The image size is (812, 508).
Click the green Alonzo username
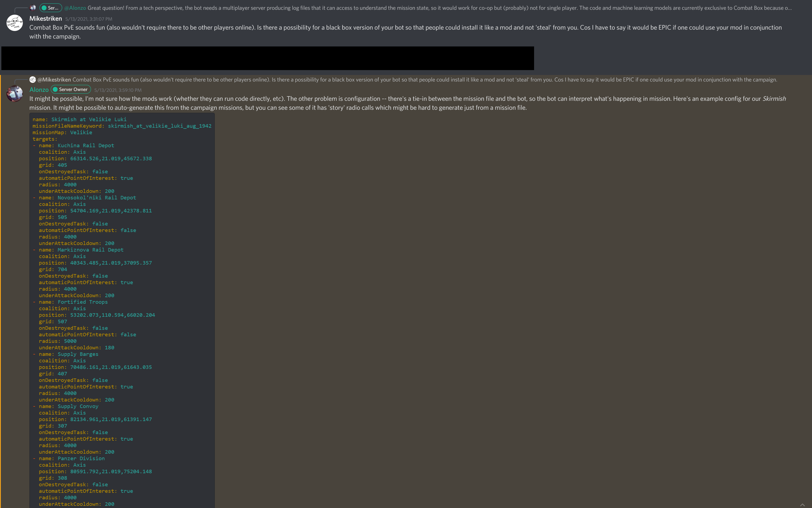pyautogui.click(x=39, y=90)
